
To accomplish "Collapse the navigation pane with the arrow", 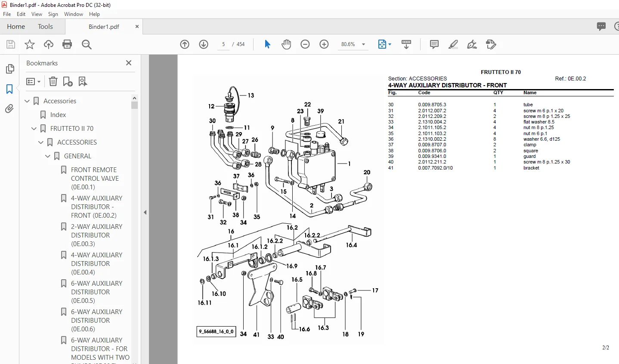I will [x=145, y=212].
